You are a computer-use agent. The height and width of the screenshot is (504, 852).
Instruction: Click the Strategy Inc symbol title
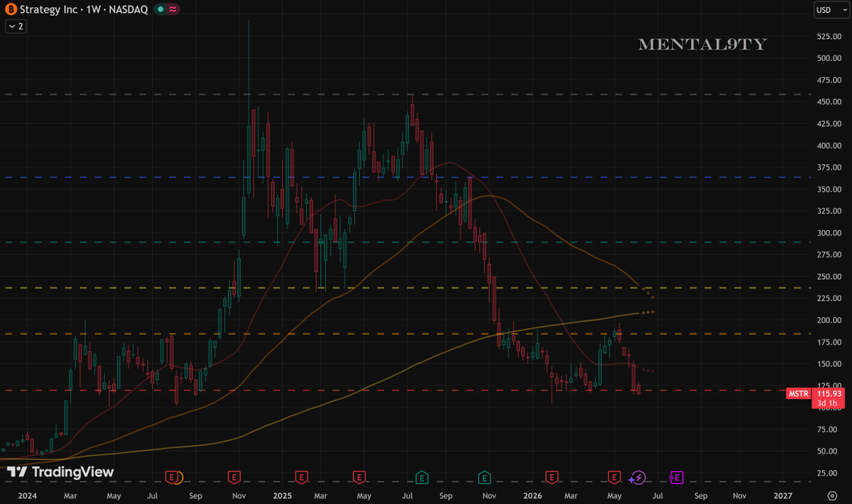[x=48, y=10]
